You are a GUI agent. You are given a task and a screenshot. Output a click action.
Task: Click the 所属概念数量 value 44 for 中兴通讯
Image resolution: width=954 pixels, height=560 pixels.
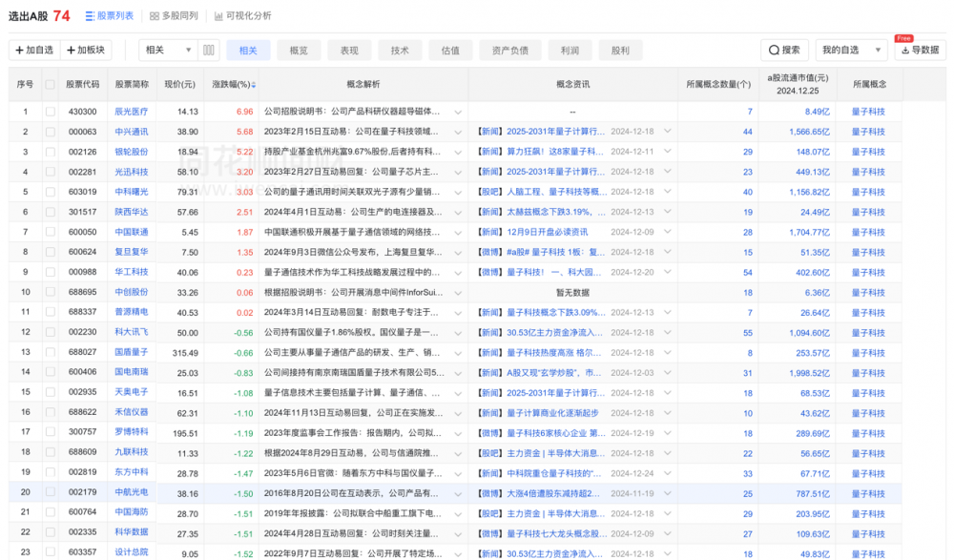[747, 132]
